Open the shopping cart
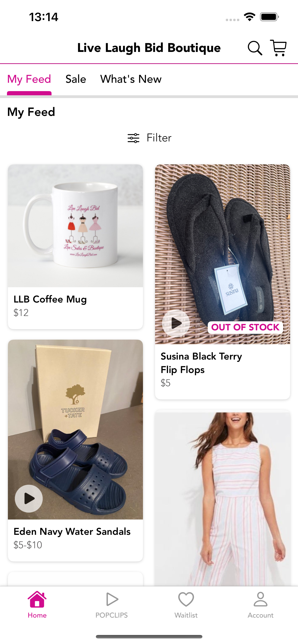 pyautogui.click(x=278, y=48)
